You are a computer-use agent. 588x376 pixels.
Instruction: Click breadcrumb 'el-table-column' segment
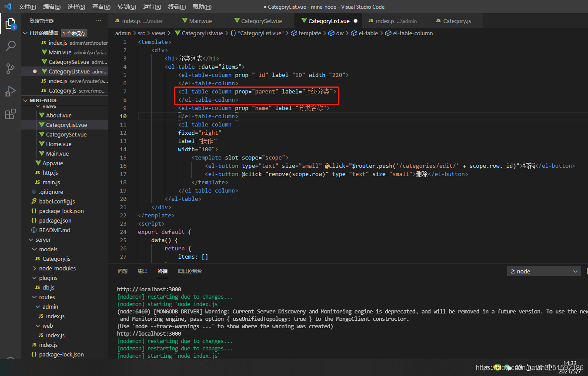(413, 33)
